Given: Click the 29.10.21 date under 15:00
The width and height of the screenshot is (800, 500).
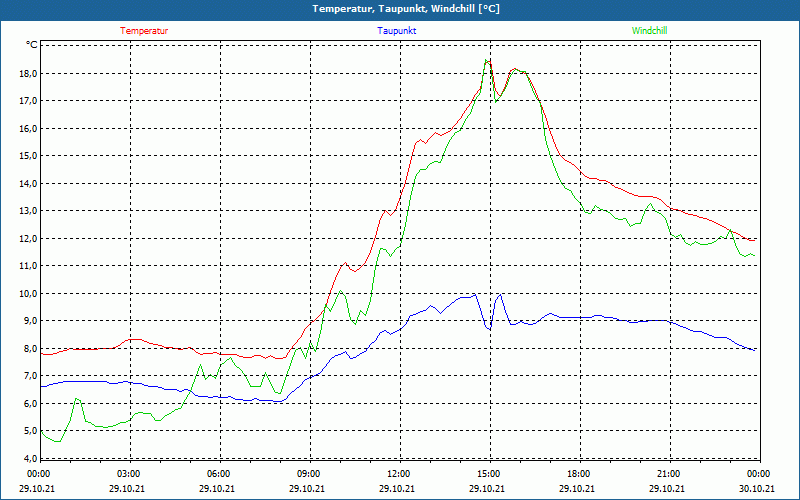Looking at the screenshot, I should pos(487,488).
